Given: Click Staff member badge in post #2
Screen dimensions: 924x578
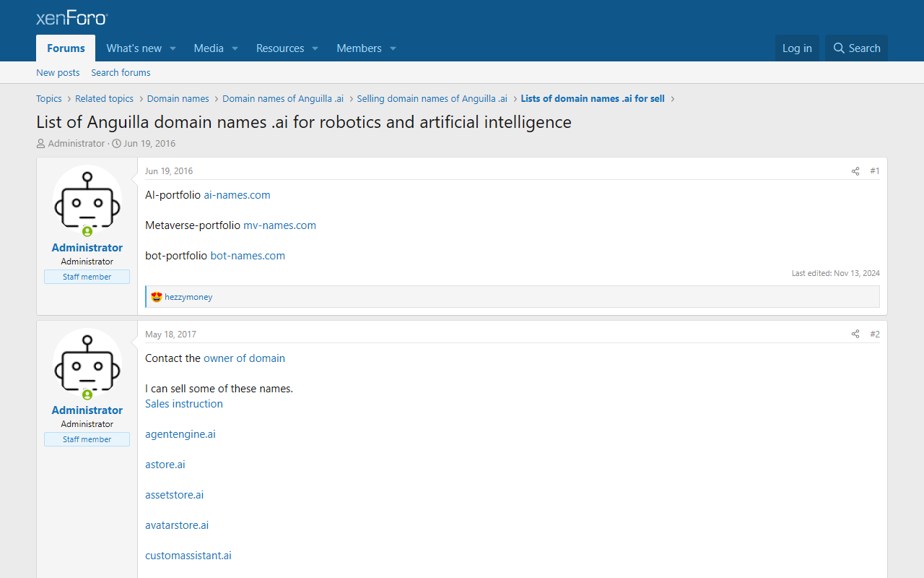Looking at the screenshot, I should [x=87, y=439].
